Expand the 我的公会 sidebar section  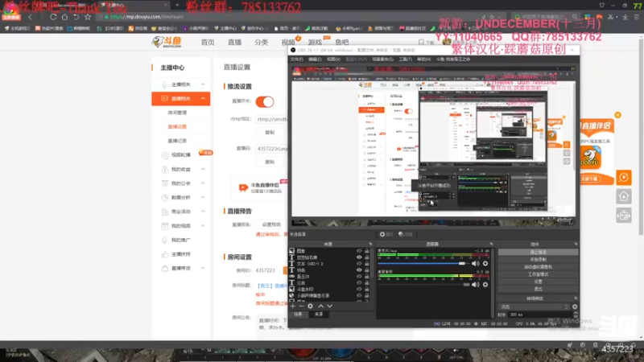tap(203, 183)
